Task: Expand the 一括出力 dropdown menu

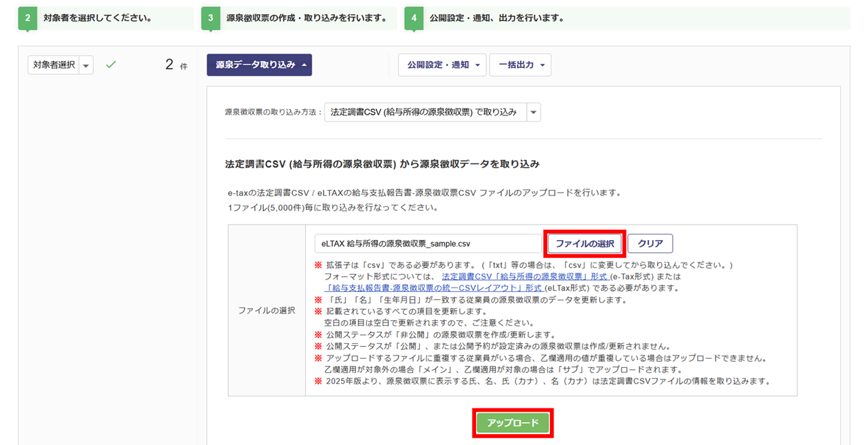Action: click(520, 65)
